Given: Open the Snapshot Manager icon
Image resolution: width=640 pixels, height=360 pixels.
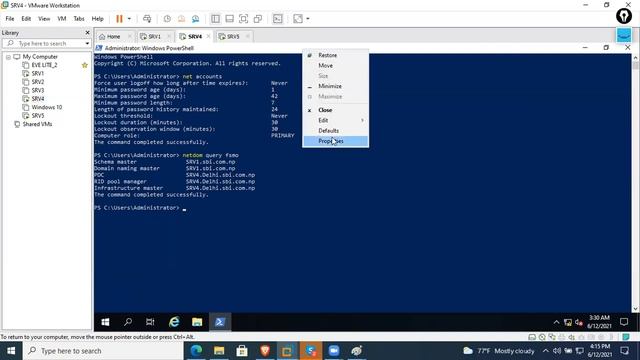Looking at the screenshot, I should tap(196, 19).
